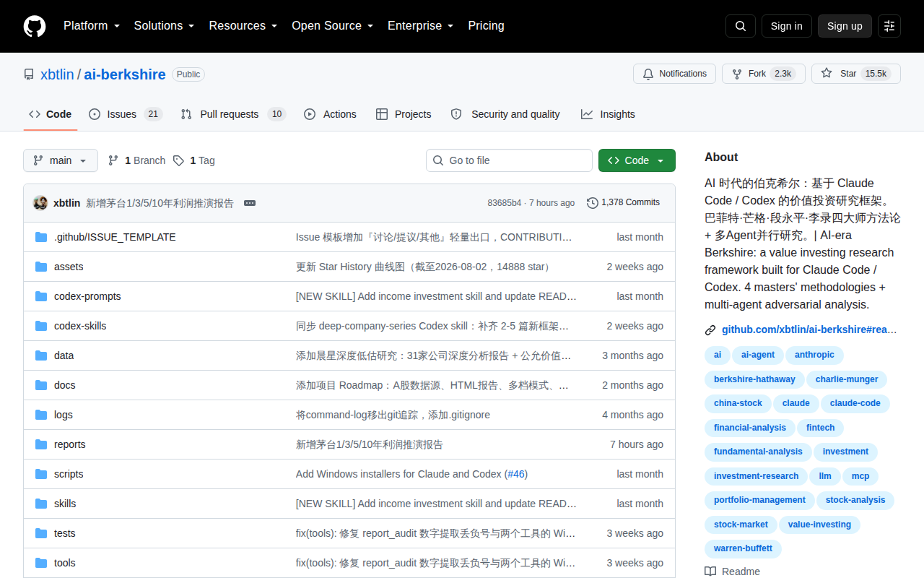Open the Pricing page

coord(486,26)
